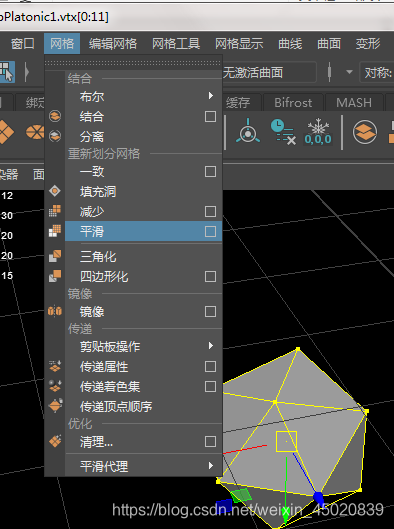This screenshot has height=529, width=394.
Task: Choose 传递顶点顺序 menu item
Action: click(x=143, y=407)
